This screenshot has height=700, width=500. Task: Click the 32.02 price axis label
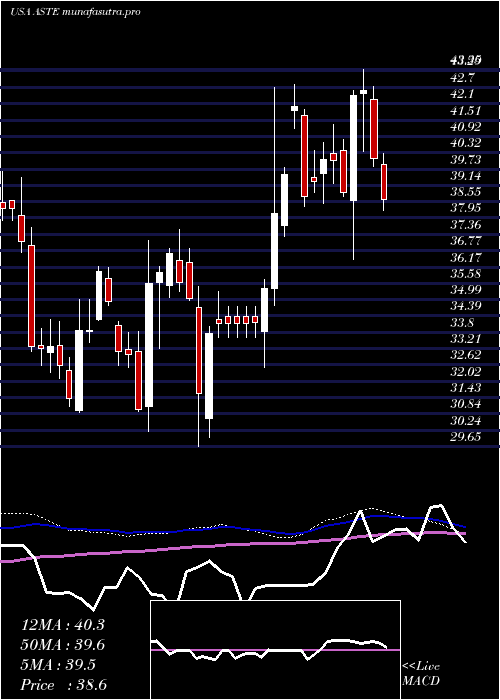coord(464,371)
